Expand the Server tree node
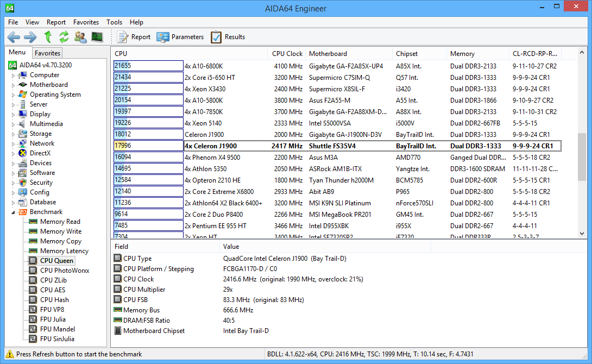The image size is (592, 364). [13, 105]
